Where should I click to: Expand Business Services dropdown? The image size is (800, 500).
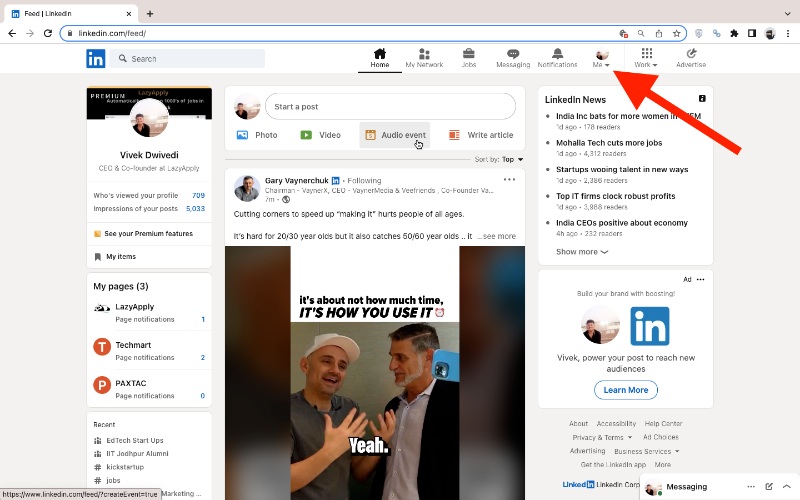click(x=646, y=452)
